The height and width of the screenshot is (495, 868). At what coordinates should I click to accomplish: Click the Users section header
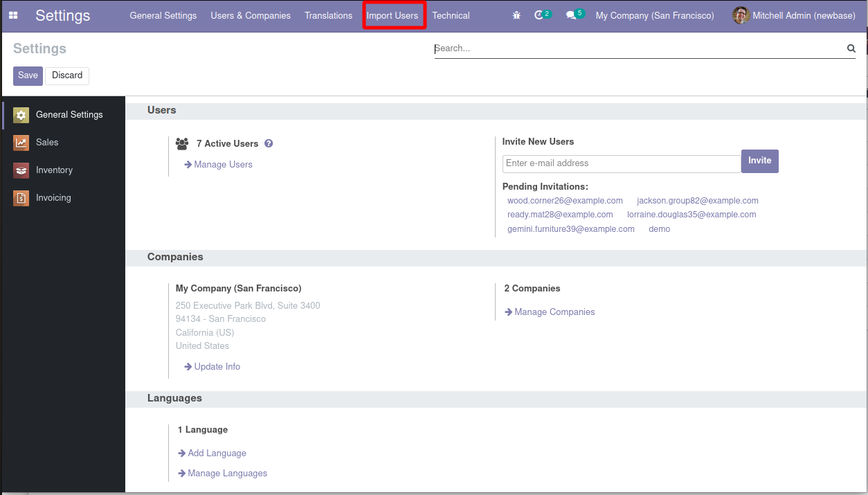(x=162, y=110)
